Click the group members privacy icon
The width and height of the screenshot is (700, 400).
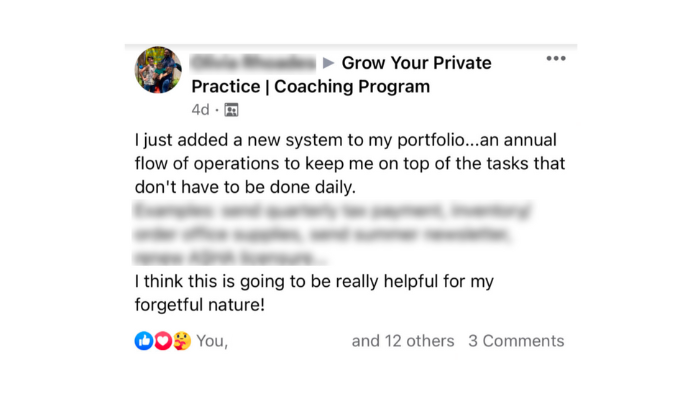point(231,110)
